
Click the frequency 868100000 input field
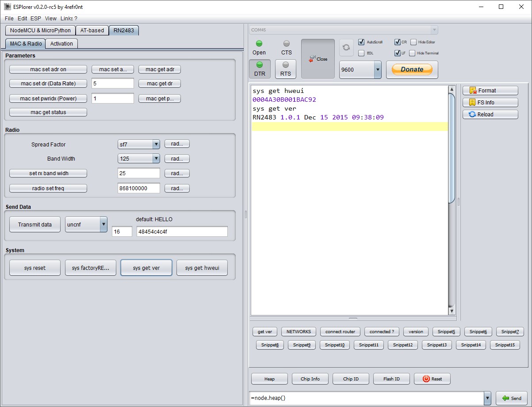[x=139, y=188]
